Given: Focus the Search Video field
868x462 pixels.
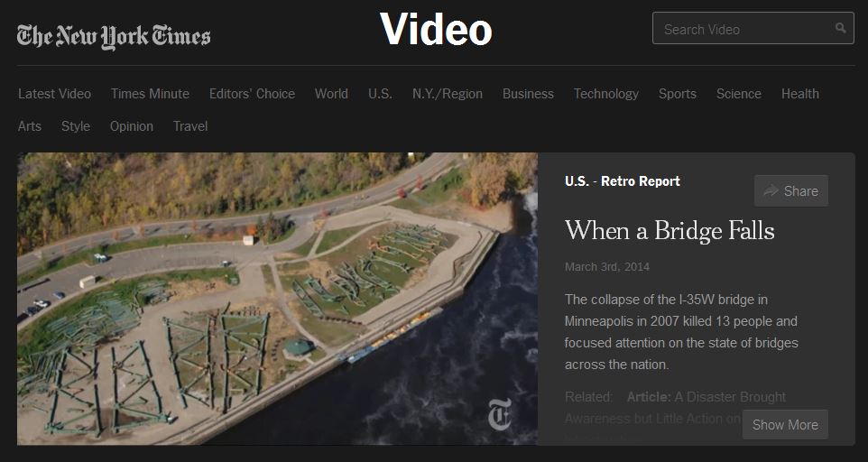Looking at the screenshot, I should coord(753,28).
